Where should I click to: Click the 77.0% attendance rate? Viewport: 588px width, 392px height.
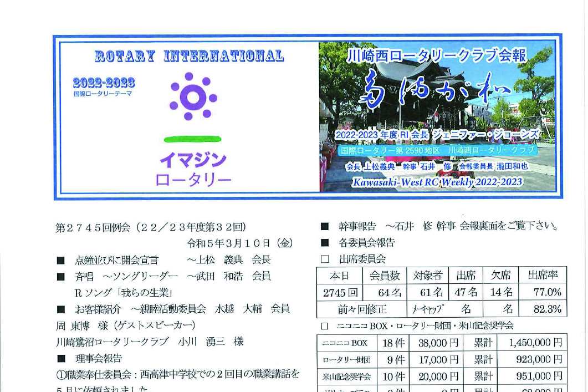[x=543, y=293]
